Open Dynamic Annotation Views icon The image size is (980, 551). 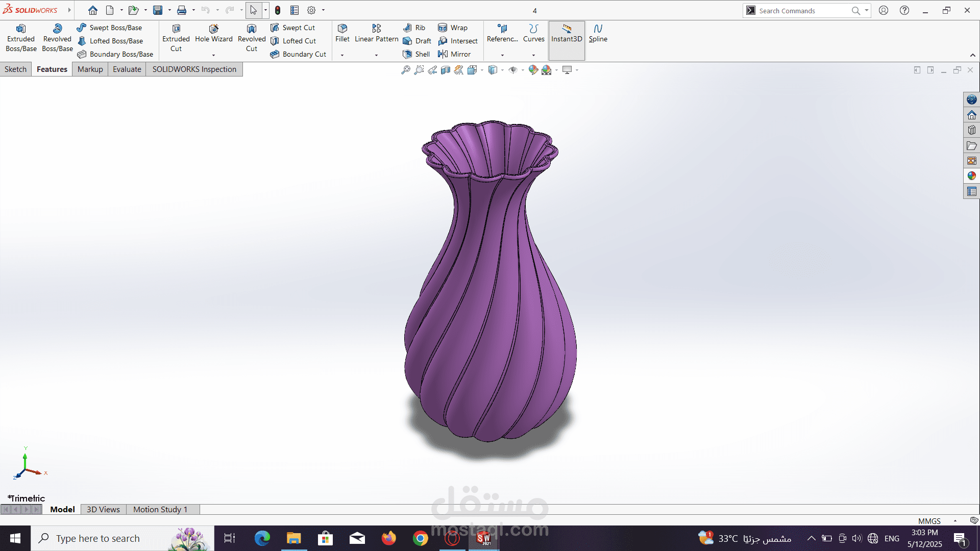[459, 70]
